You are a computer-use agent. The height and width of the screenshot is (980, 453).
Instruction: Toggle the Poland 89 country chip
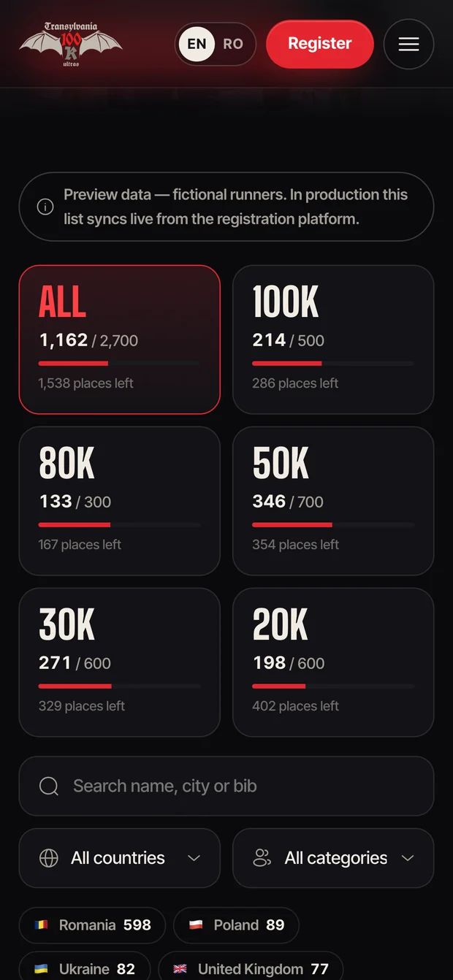(236, 925)
